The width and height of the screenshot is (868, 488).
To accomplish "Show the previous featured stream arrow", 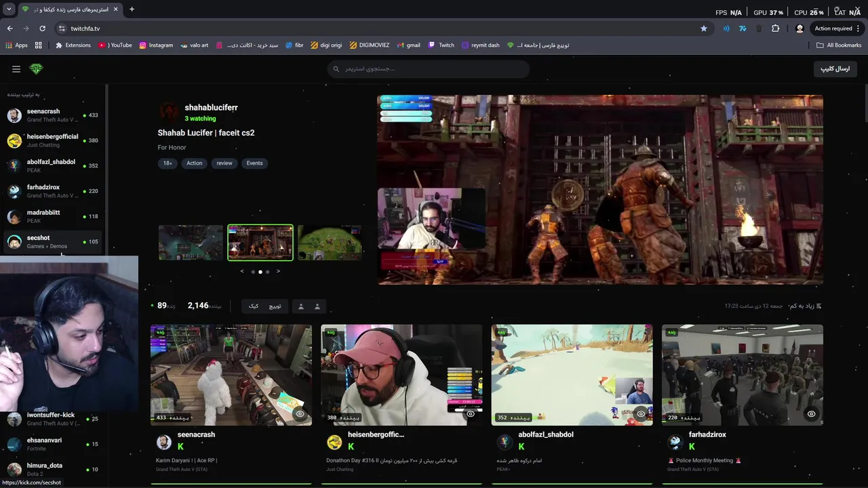I will coord(242,271).
